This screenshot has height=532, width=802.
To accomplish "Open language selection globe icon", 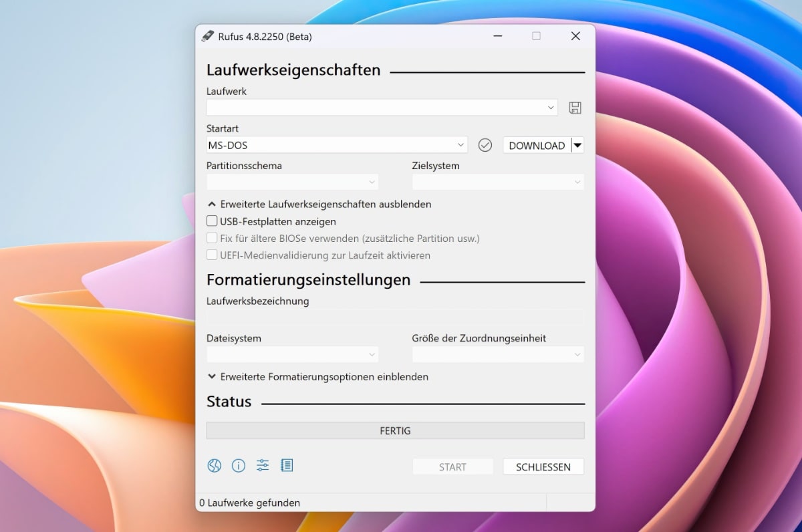I will click(214, 466).
